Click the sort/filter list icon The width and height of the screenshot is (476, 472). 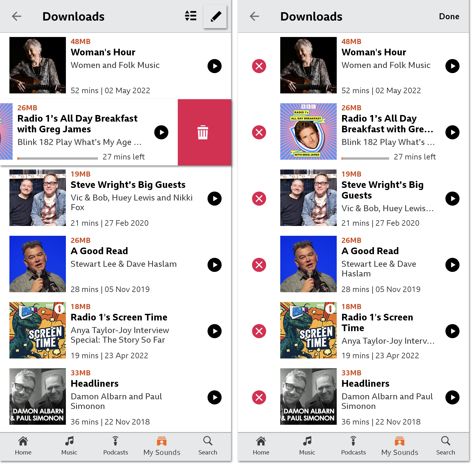pos(190,16)
